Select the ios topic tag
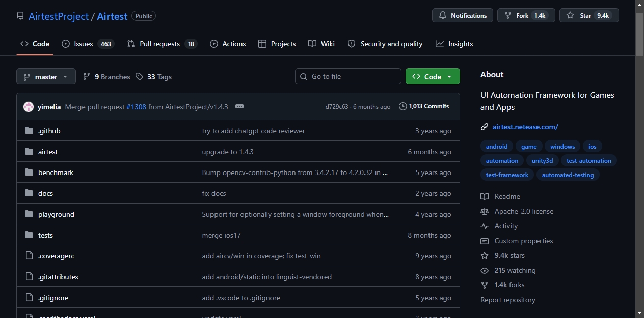The height and width of the screenshot is (318, 644). point(592,147)
